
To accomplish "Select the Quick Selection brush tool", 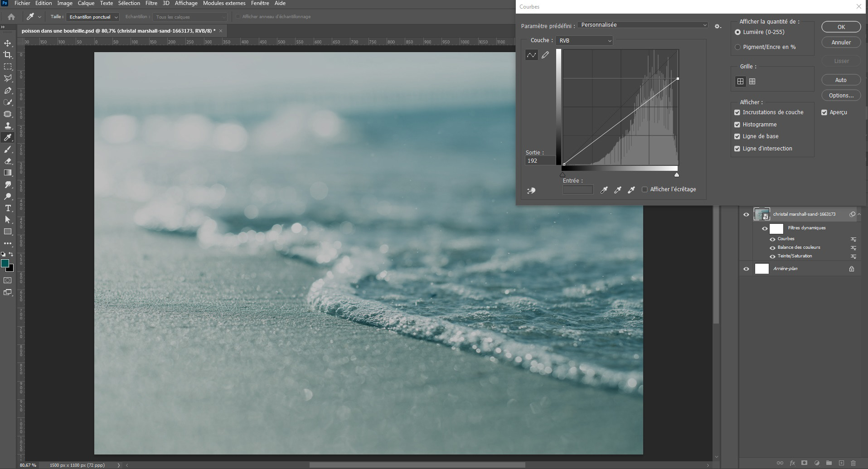I will [8, 102].
